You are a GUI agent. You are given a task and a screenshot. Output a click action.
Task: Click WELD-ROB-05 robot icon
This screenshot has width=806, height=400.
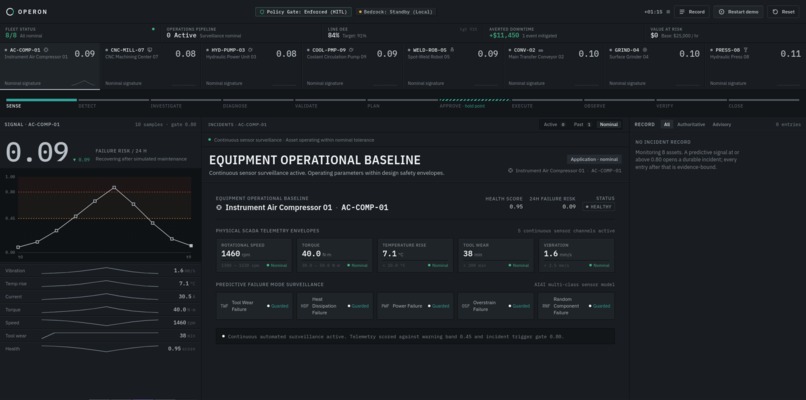(x=452, y=50)
